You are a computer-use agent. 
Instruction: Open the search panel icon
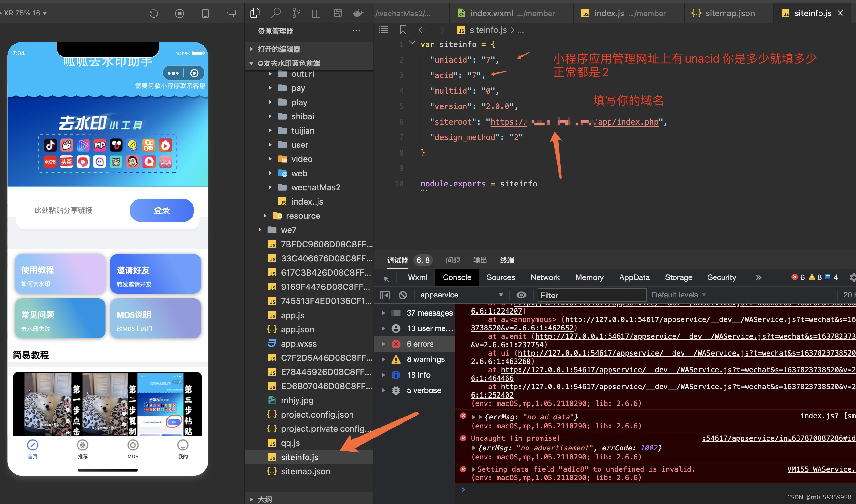(x=276, y=13)
